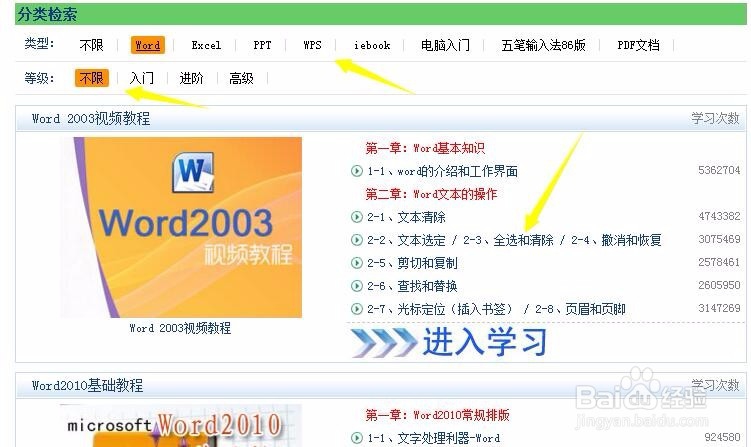Image resolution: width=751 pixels, height=447 pixels.
Task: Click play icon beside 2-5 剪切和复制
Action: tap(357, 263)
